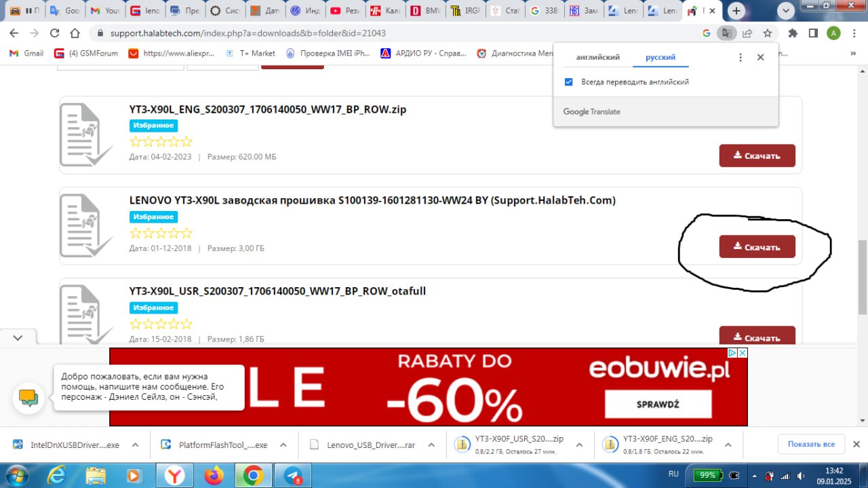Download YT3-X90L_ENG_S200307 zip file
The width and height of the screenshot is (868, 488).
pyautogui.click(x=757, y=155)
